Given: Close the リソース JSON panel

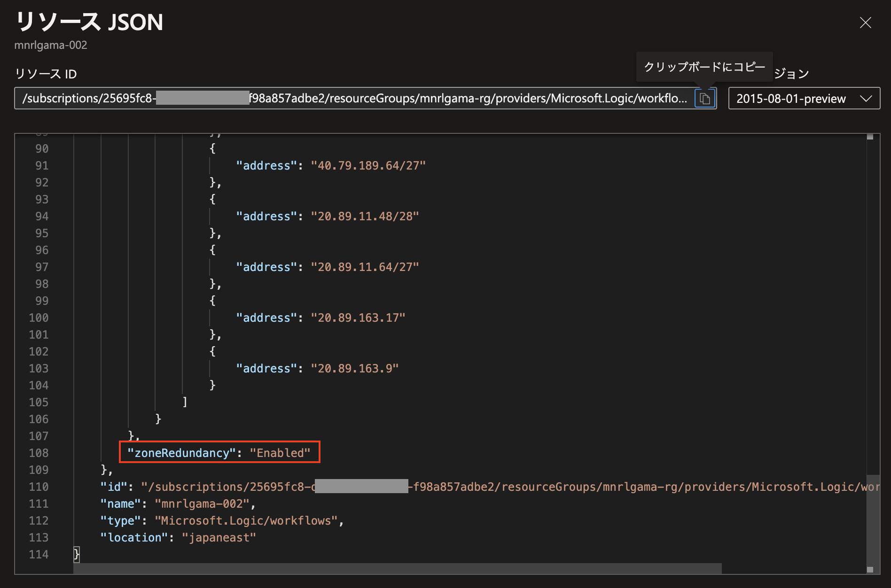Looking at the screenshot, I should 865,23.
